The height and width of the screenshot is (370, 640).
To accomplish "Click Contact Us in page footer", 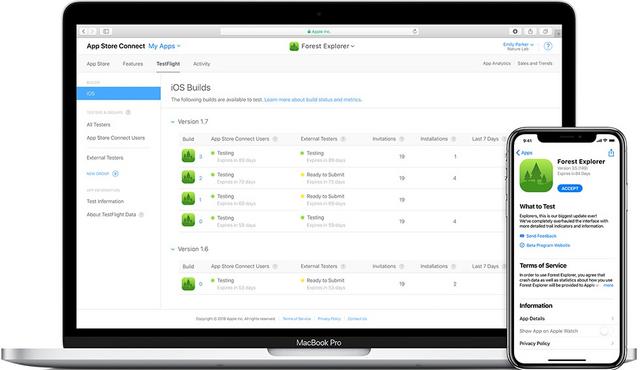I will tap(357, 319).
